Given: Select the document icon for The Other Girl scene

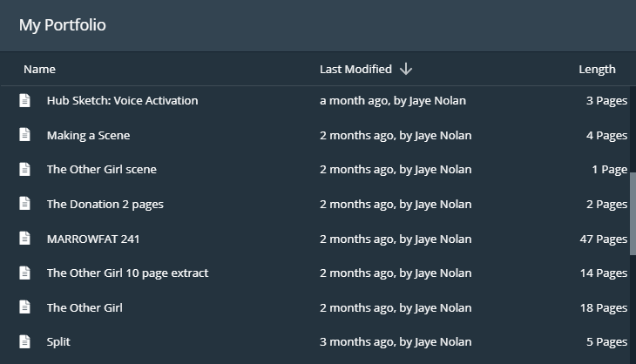Looking at the screenshot, I should pyautogui.click(x=25, y=169).
